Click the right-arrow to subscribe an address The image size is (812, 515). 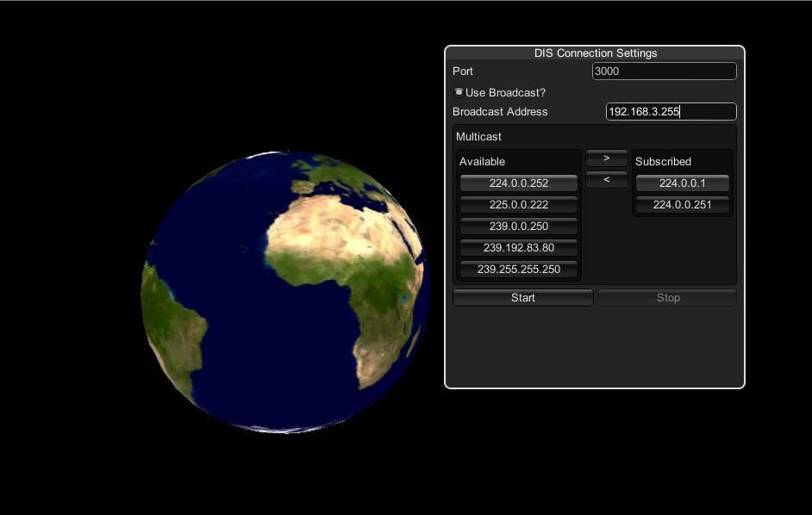(x=606, y=158)
